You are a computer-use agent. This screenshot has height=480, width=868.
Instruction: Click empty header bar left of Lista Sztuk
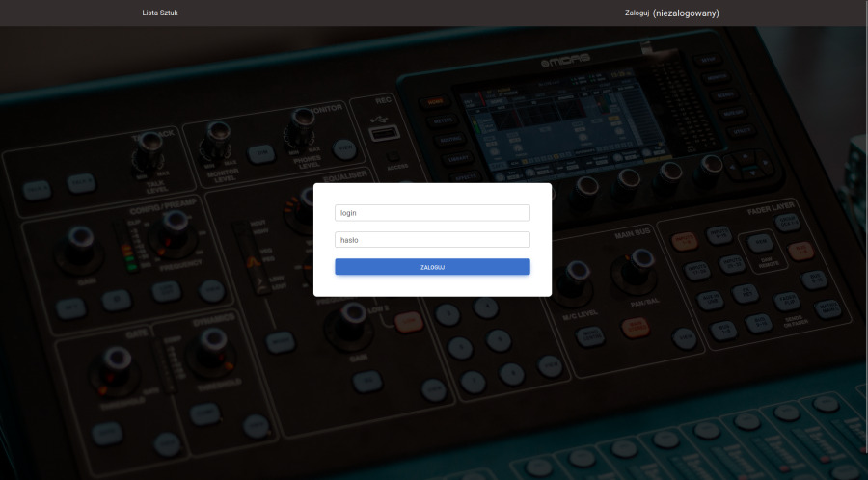[x=68, y=13]
